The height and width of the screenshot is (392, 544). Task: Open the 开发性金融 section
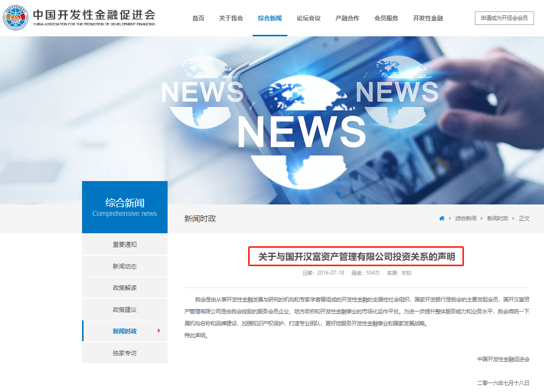(x=428, y=17)
